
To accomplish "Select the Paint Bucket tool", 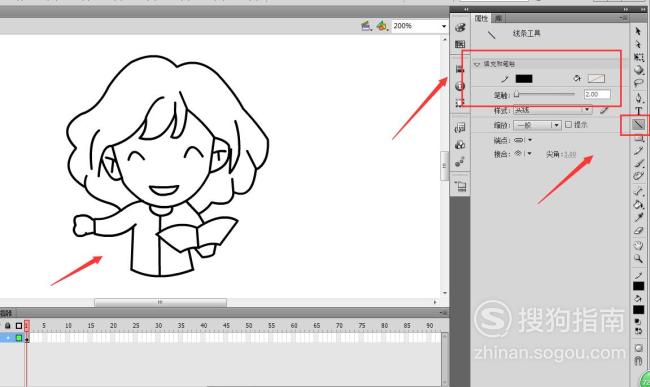I will (638, 204).
